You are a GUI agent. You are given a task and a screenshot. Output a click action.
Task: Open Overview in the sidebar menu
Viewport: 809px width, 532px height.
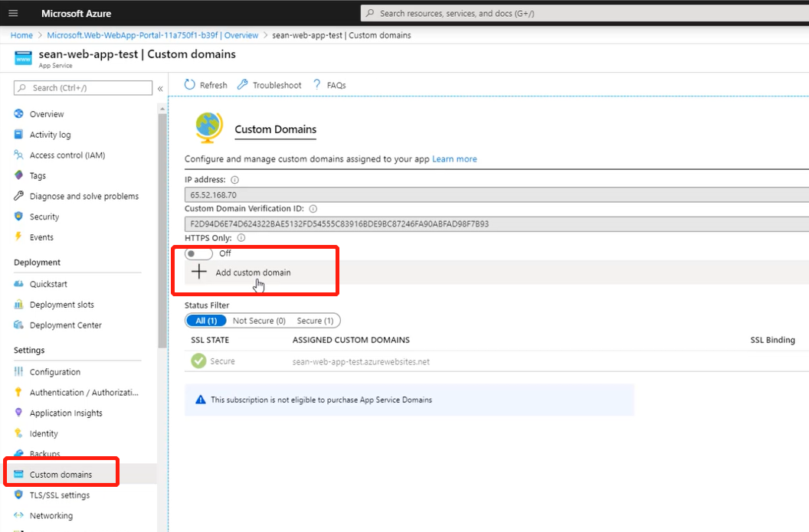(47, 114)
